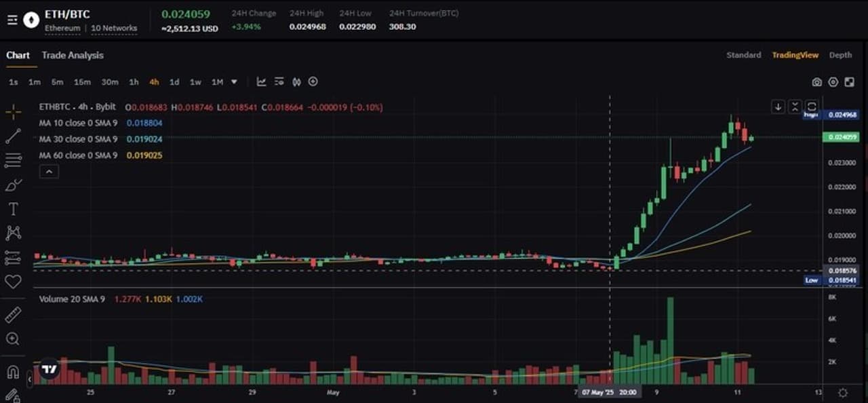Select the 1d timeframe
This screenshot has width=868, height=403.
pos(174,81)
